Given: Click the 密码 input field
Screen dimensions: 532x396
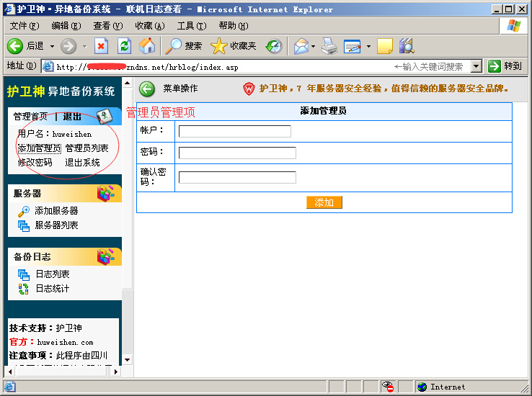Looking at the screenshot, I should [x=237, y=153].
